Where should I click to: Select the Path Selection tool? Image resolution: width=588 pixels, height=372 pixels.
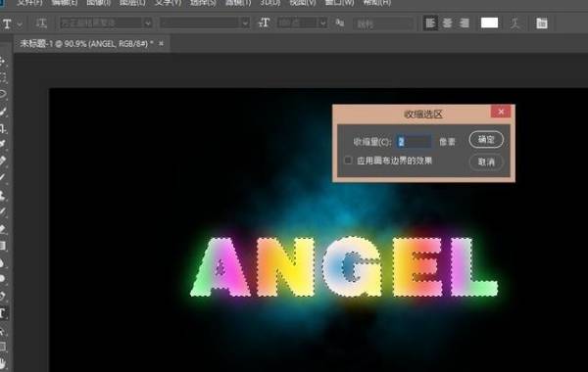3,331
